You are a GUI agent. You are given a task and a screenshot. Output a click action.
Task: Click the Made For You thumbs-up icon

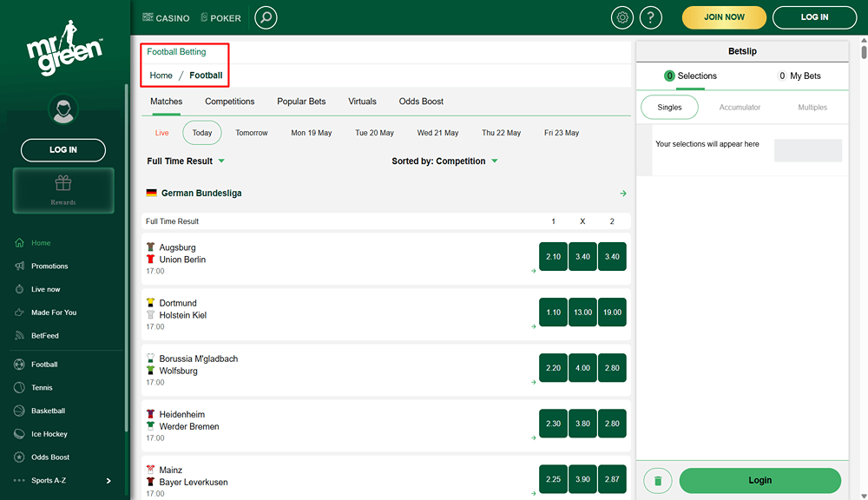(x=19, y=312)
